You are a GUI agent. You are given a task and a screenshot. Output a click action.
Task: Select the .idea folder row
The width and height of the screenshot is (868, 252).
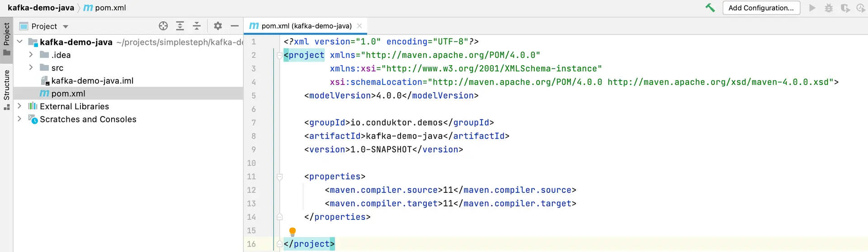coord(128,55)
